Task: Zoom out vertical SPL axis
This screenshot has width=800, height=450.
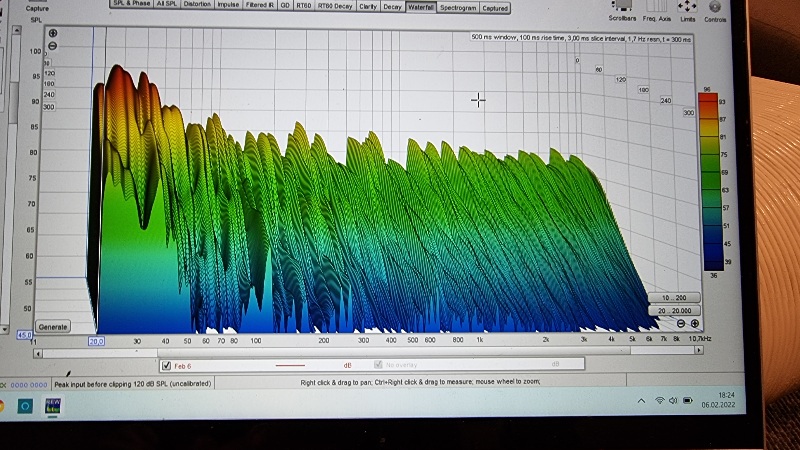Action: point(52,46)
